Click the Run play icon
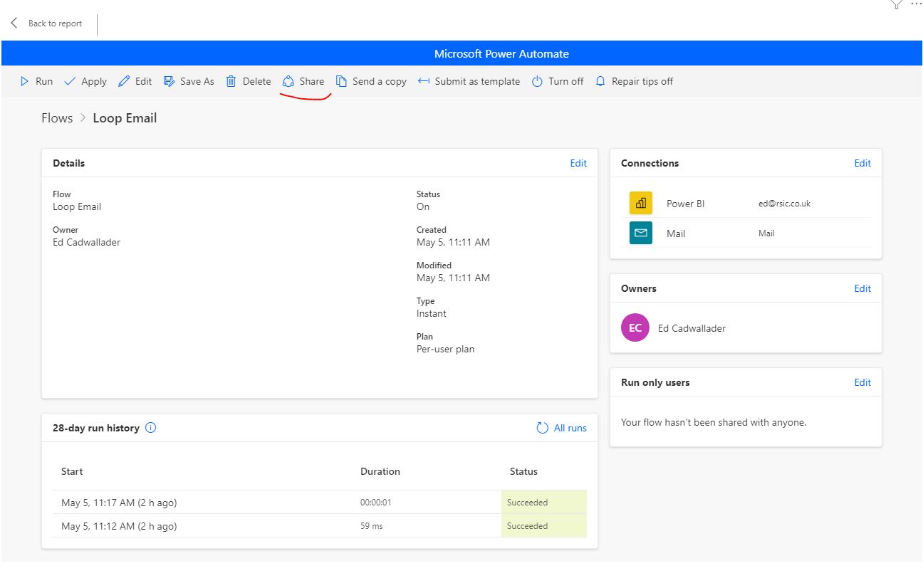 [25, 81]
